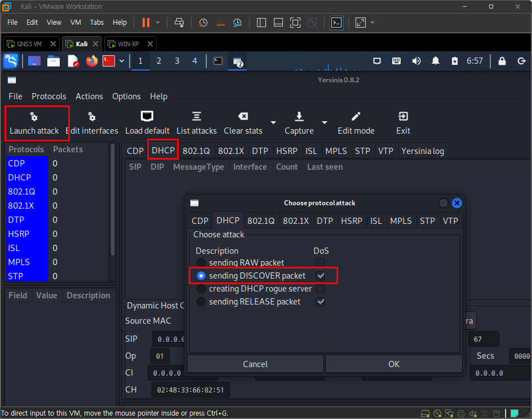Expand the Capture dropdown arrow
The image size is (532, 419).
point(325,122)
